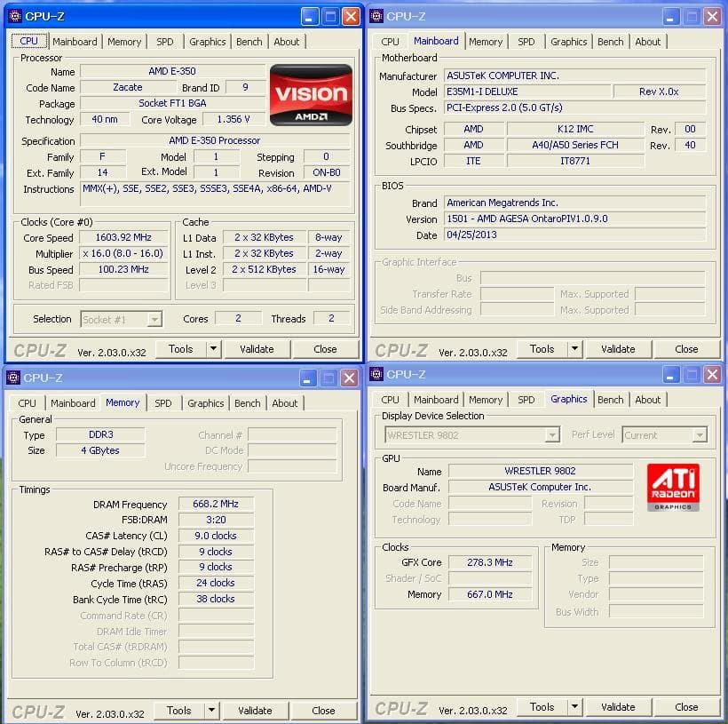Open the Bench tab in the Graphics window
This screenshot has height=724, width=728.
611,399
